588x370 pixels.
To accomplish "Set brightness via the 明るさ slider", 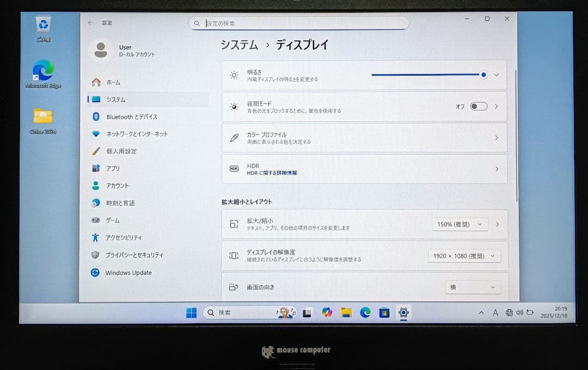I will (x=428, y=75).
